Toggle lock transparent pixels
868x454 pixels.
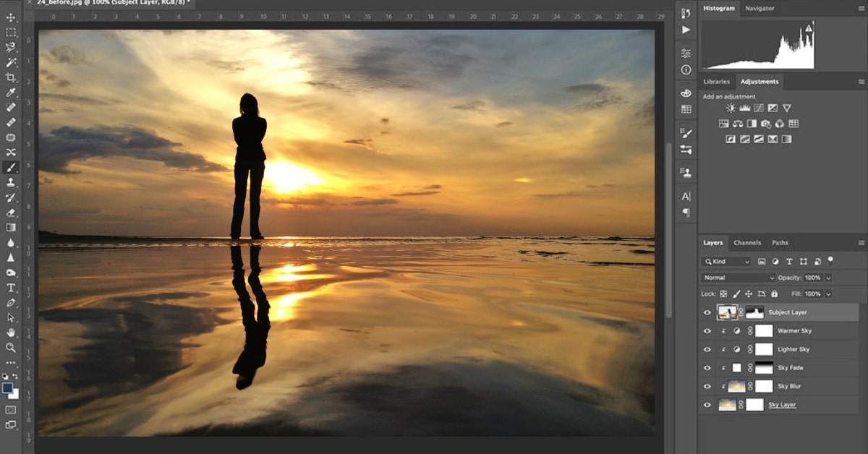coord(723,294)
